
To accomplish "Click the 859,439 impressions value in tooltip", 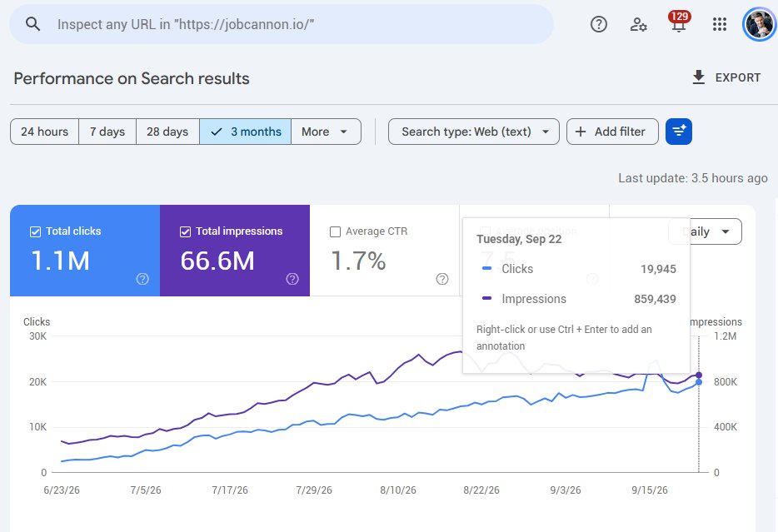I will click(655, 299).
